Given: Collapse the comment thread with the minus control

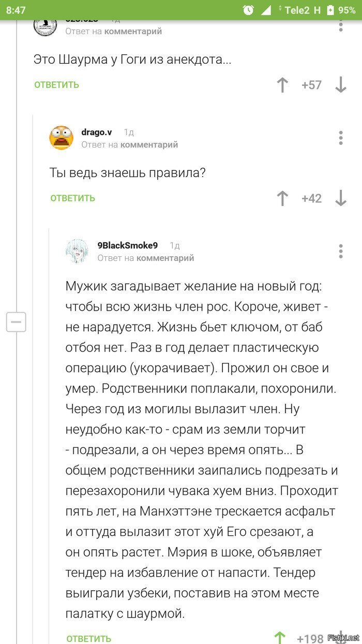Looking at the screenshot, I should click(x=16, y=322).
